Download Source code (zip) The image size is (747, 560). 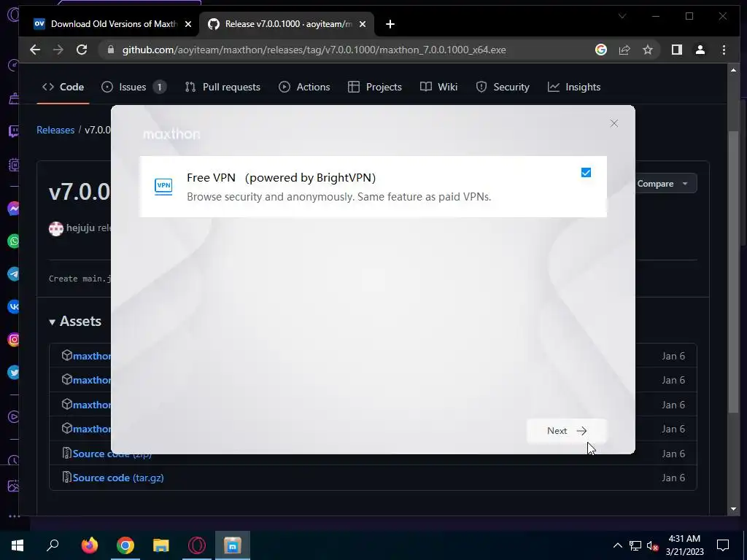click(x=112, y=454)
